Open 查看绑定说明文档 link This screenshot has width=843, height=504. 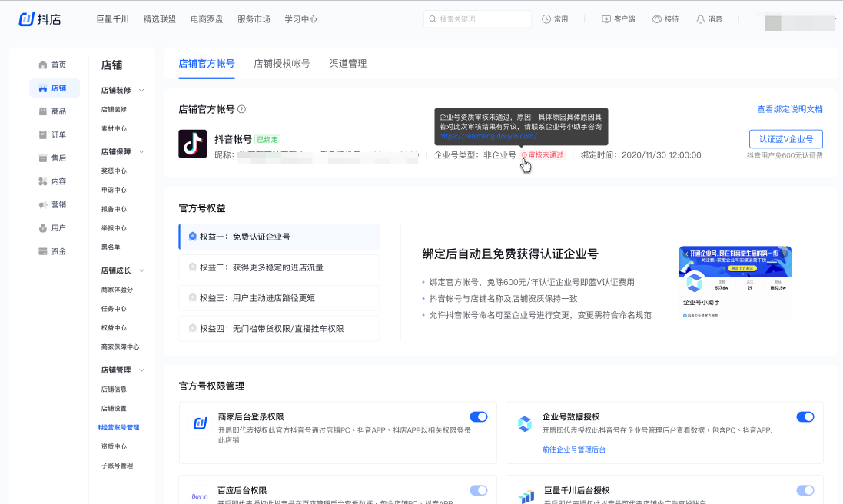[x=789, y=110]
